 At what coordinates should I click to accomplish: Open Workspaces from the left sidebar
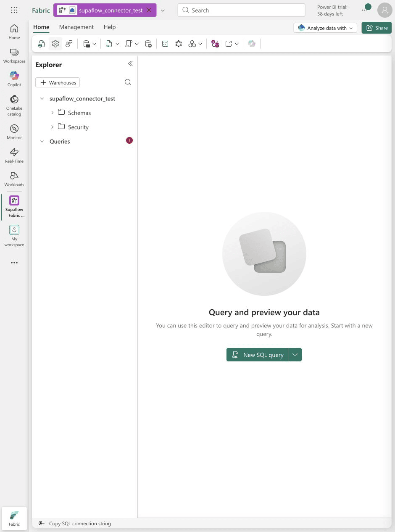point(14,55)
